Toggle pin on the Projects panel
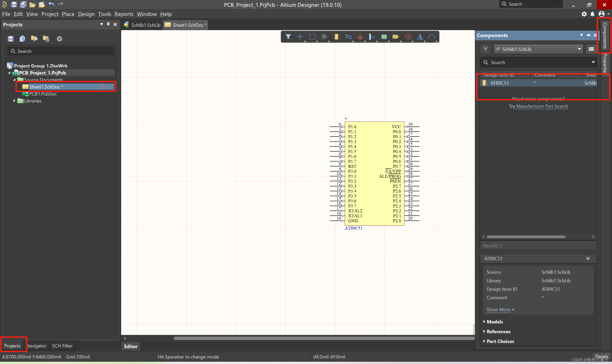The width and height of the screenshot is (612, 364). 108,24
